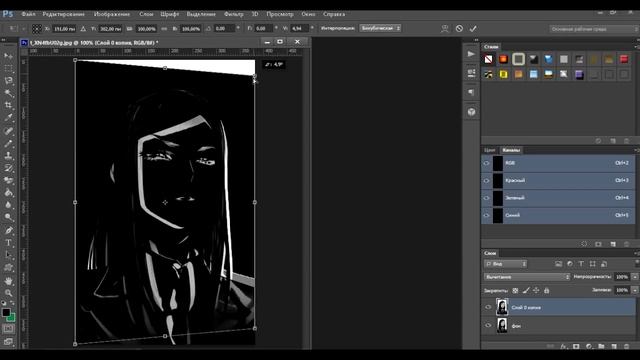The width and height of the screenshot is (640, 360).
Task: Hide the Фон layer
Action: pyautogui.click(x=488, y=326)
